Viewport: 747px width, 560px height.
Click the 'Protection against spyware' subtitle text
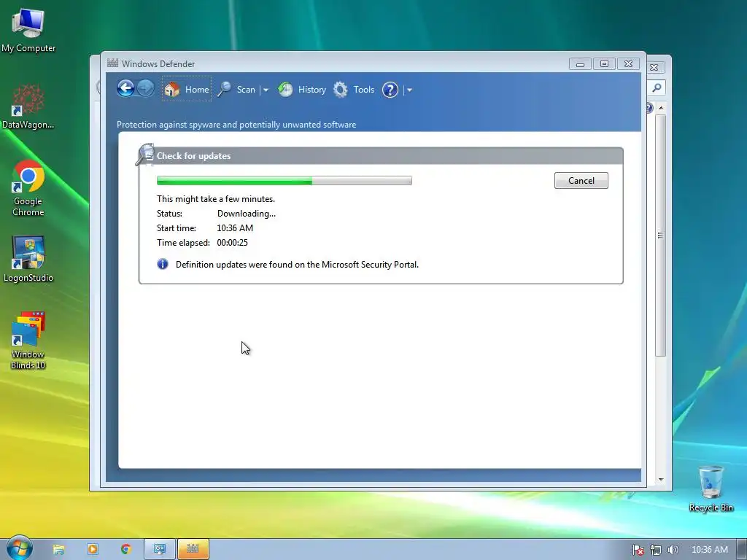click(236, 124)
